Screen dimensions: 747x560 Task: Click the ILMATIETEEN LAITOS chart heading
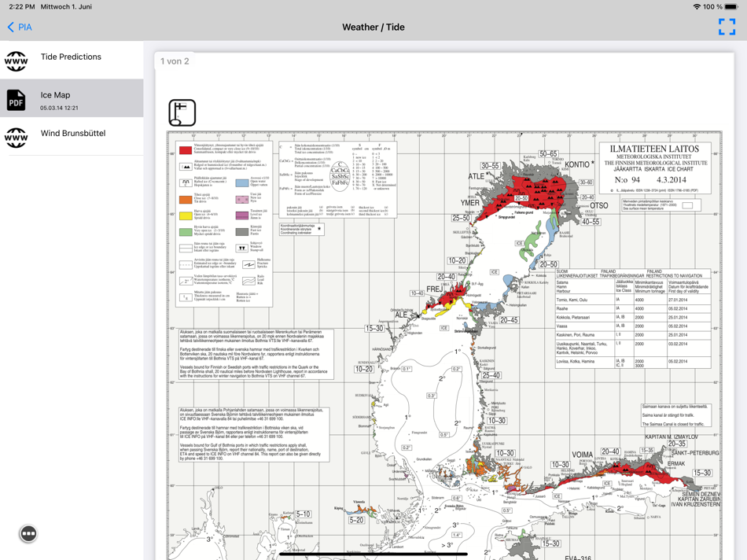(x=654, y=149)
